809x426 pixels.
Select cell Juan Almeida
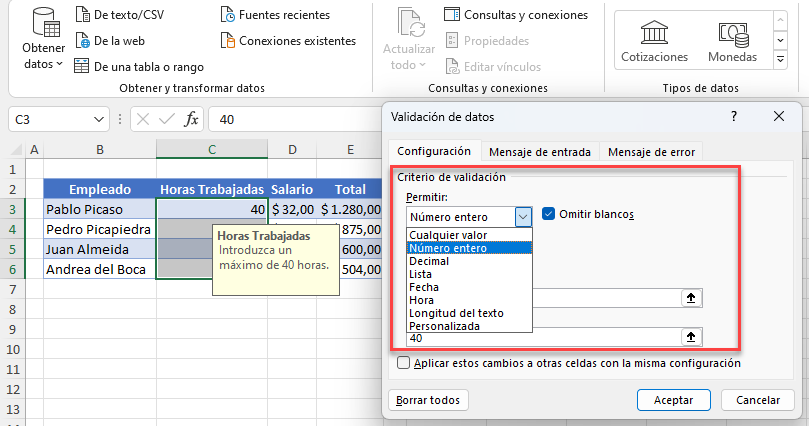point(100,250)
